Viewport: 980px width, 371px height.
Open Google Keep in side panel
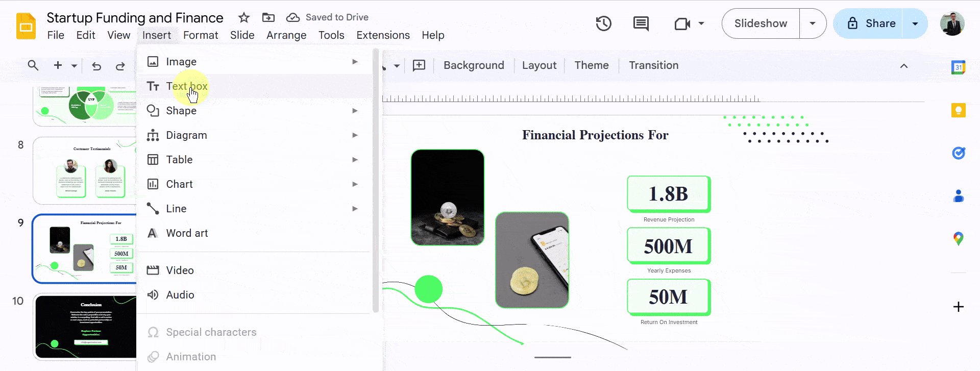[x=958, y=110]
